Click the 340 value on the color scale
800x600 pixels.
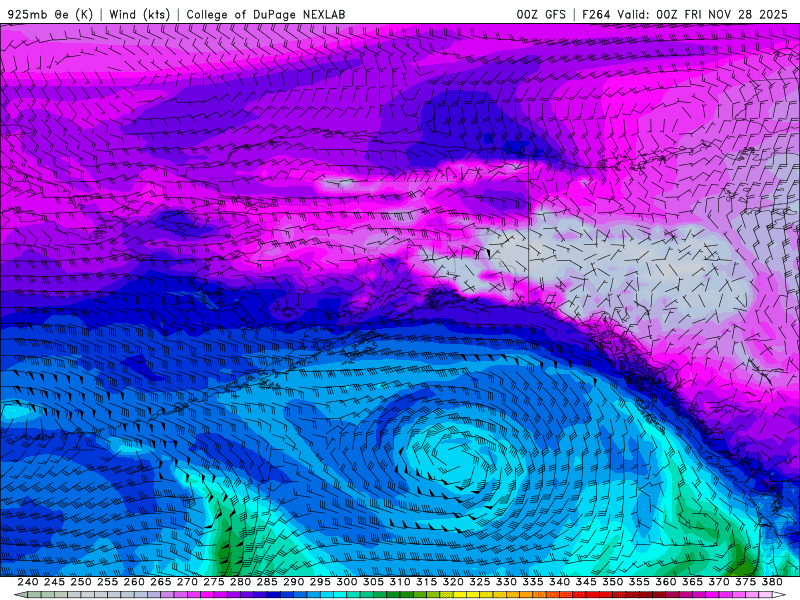(559, 582)
